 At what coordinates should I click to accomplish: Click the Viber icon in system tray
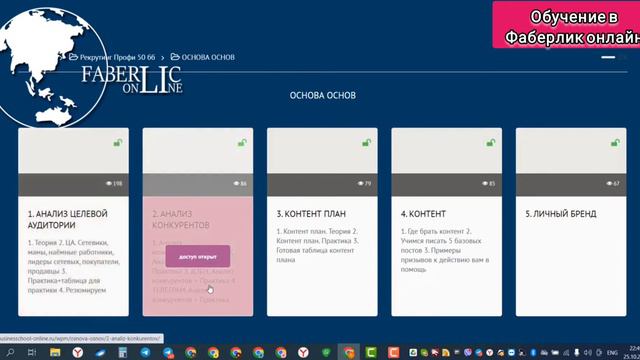pyautogui.click(x=468, y=352)
